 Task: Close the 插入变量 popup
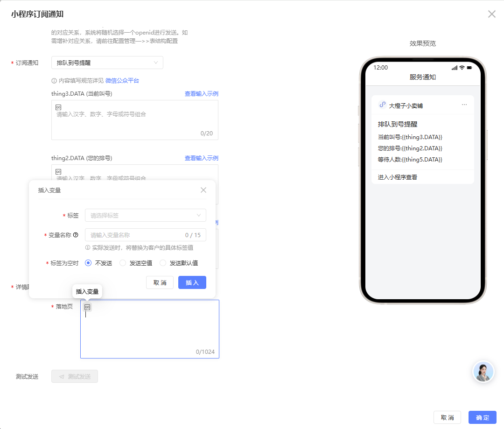click(x=203, y=190)
